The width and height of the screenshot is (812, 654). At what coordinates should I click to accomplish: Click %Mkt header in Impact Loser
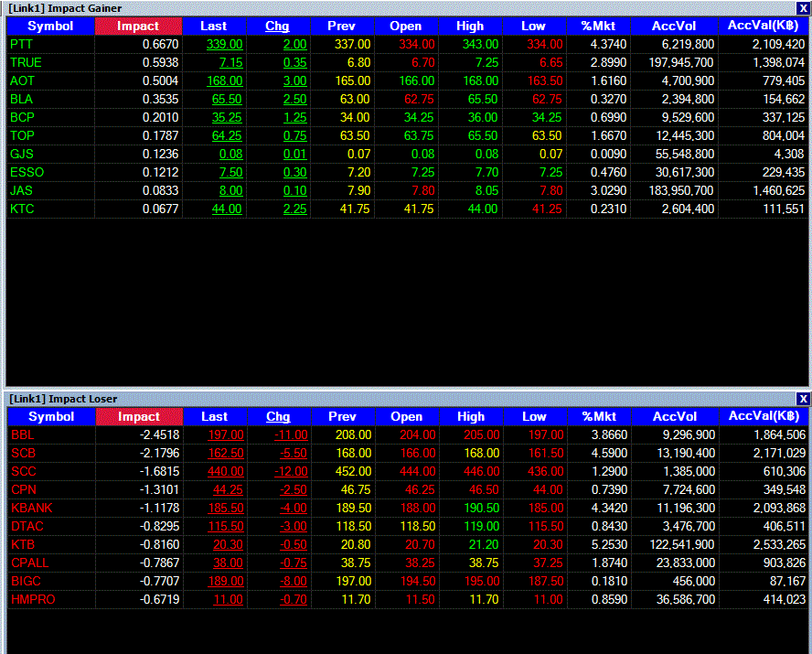(x=600, y=417)
